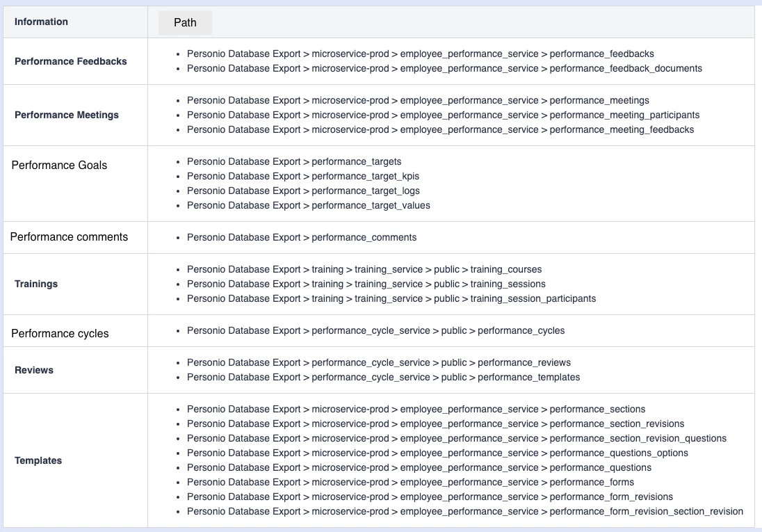This screenshot has height=532, width=762.
Task: Click the path ending in performance_feedback_documents
Action: (445, 69)
